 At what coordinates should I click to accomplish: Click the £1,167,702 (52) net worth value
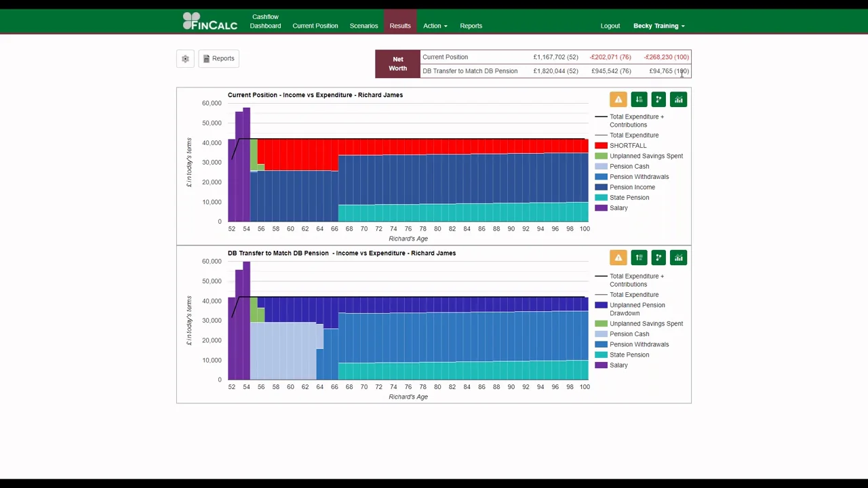click(555, 57)
